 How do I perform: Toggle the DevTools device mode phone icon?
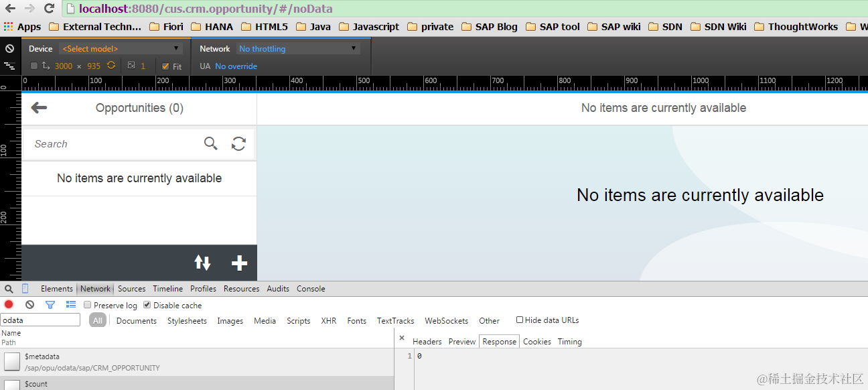coord(25,289)
